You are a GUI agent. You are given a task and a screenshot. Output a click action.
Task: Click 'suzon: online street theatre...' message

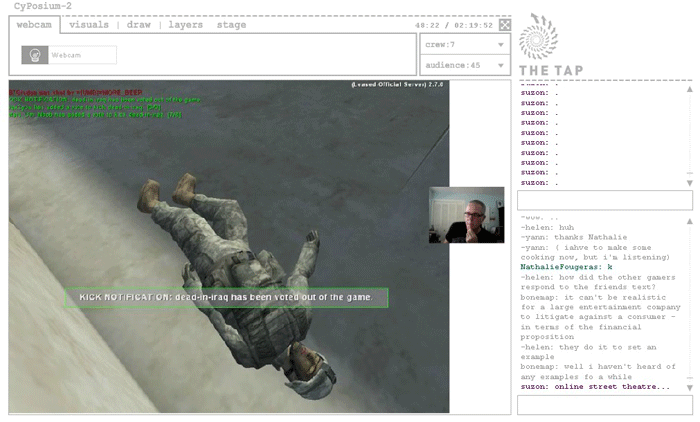(595, 387)
